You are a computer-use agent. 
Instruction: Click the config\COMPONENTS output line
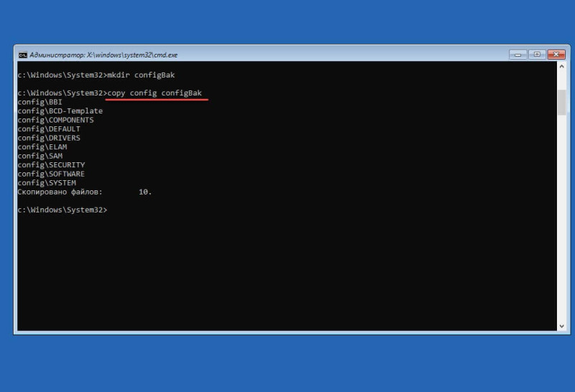pos(55,120)
